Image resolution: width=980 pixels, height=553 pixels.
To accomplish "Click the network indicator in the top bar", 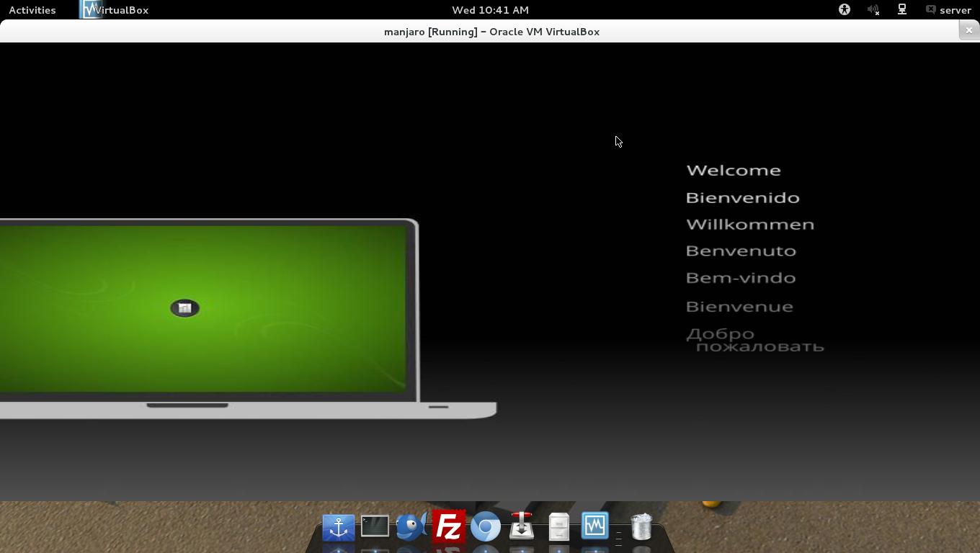I will click(x=901, y=9).
